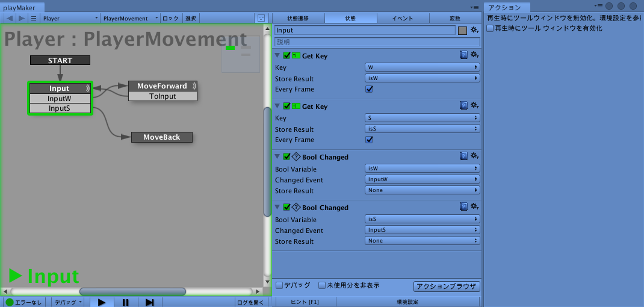Click the 選択 button in toolbar
The width and height of the screenshot is (644, 307).
coord(191,18)
